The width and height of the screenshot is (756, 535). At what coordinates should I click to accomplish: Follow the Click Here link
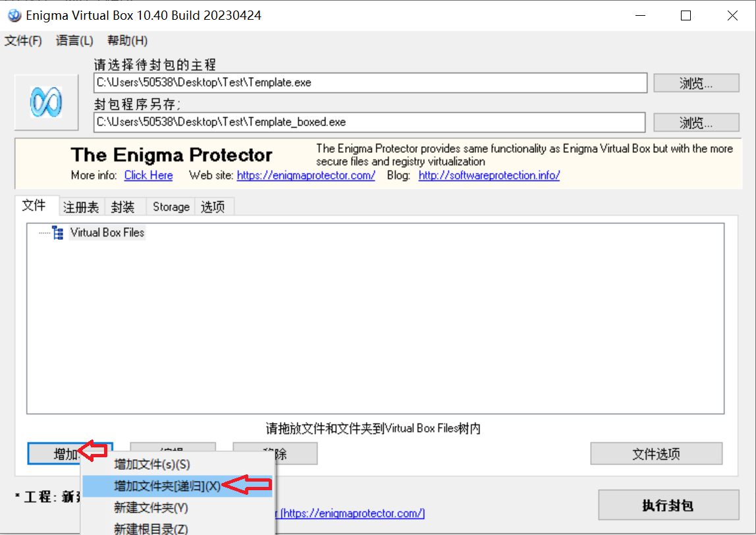(x=149, y=176)
